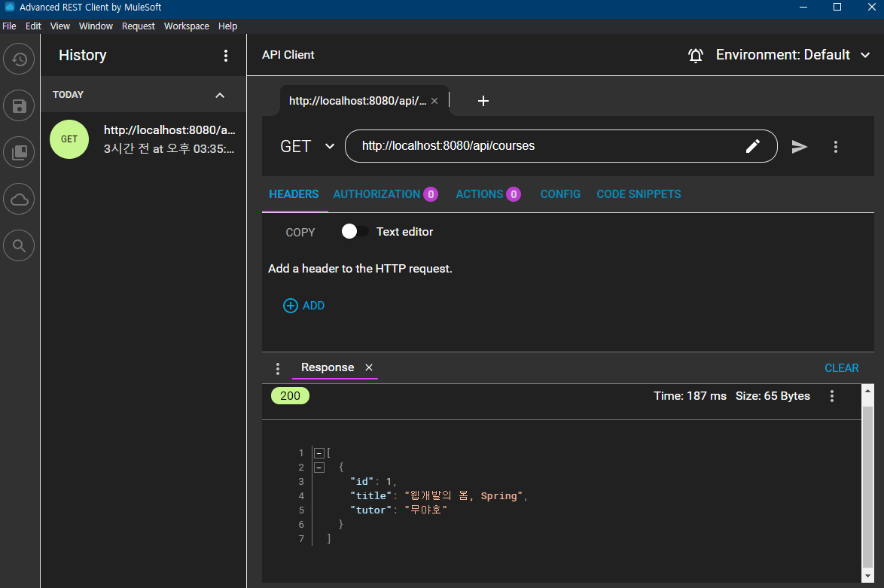
Task: Switch to the AUTHORIZATION tab
Action: coord(385,194)
